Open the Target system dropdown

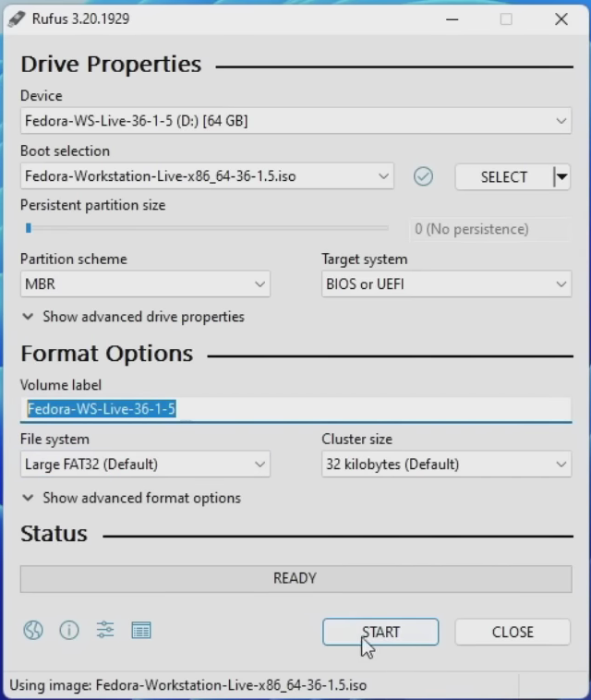[446, 284]
